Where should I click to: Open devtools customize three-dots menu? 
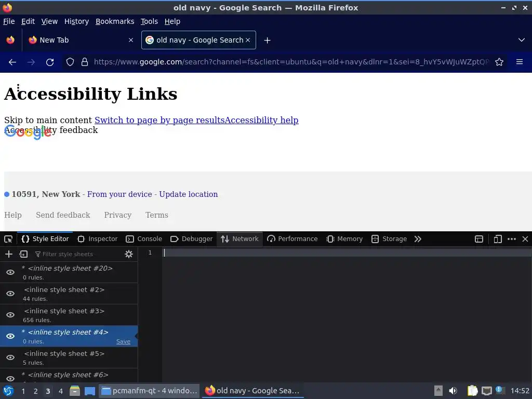point(512,239)
